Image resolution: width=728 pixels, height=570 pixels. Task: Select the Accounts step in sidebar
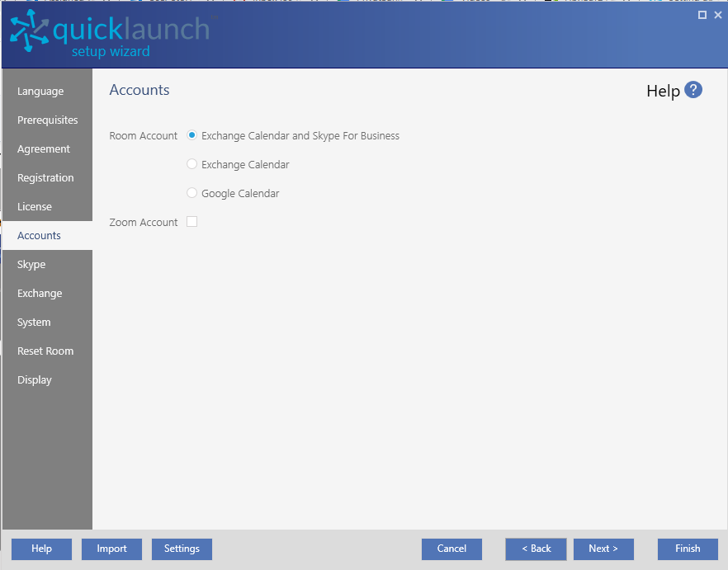pyautogui.click(x=47, y=235)
